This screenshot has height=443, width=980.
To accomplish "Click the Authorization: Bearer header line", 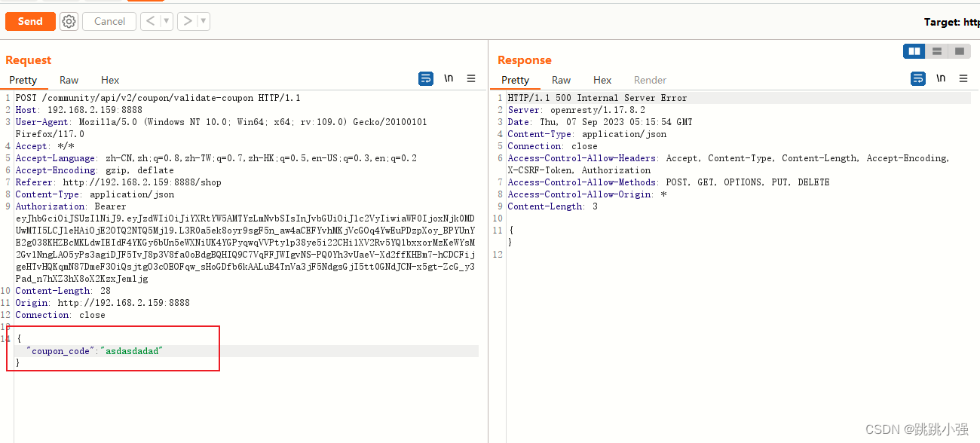I will coord(71,206).
